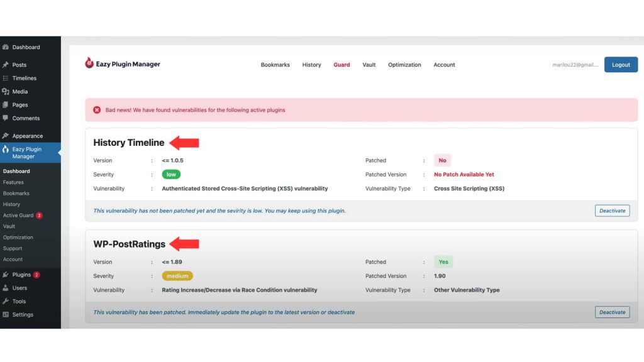Click the Dashboard gauge icon in sidebar
644x362 pixels.
click(5, 47)
